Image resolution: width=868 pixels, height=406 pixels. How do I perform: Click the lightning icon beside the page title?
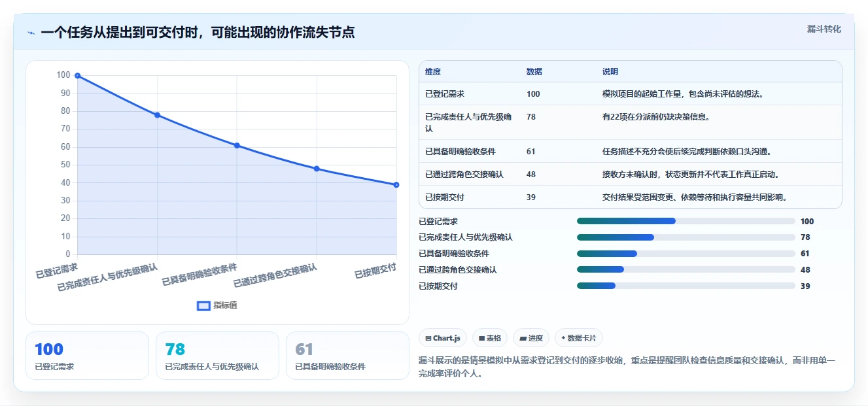pos(31,33)
